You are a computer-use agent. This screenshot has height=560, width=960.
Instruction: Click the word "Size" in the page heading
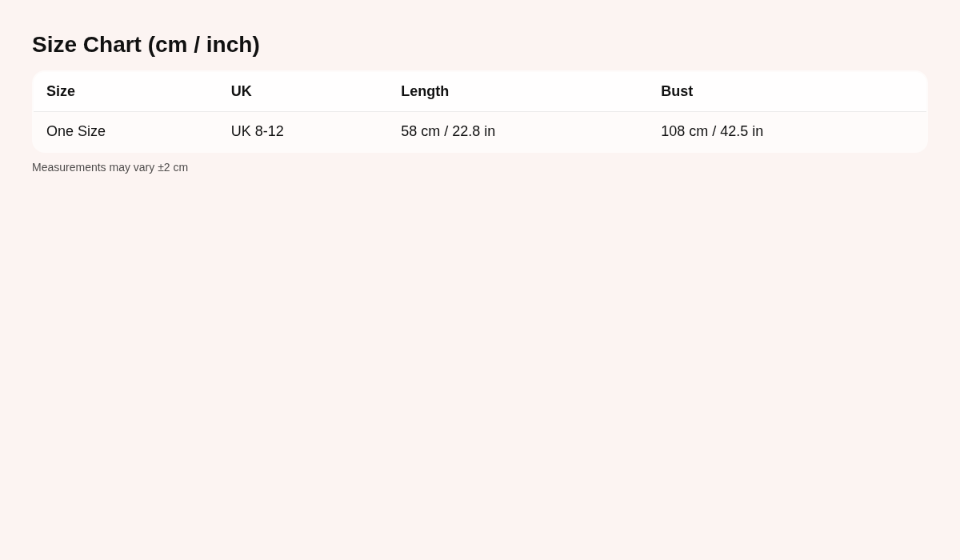click(x=54, y=45)
